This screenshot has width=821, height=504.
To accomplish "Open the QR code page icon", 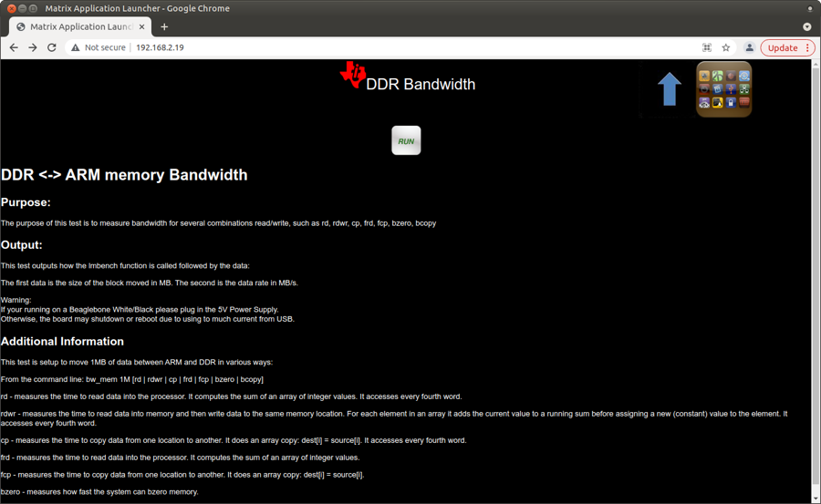I will pyautogui.click(x=707, y=47).
